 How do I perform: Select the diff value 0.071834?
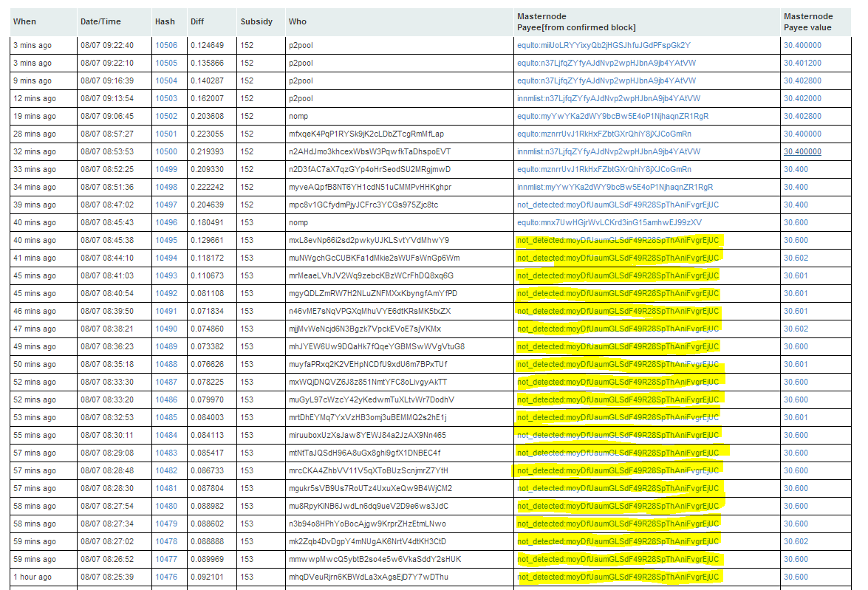[x=207, y=311]
